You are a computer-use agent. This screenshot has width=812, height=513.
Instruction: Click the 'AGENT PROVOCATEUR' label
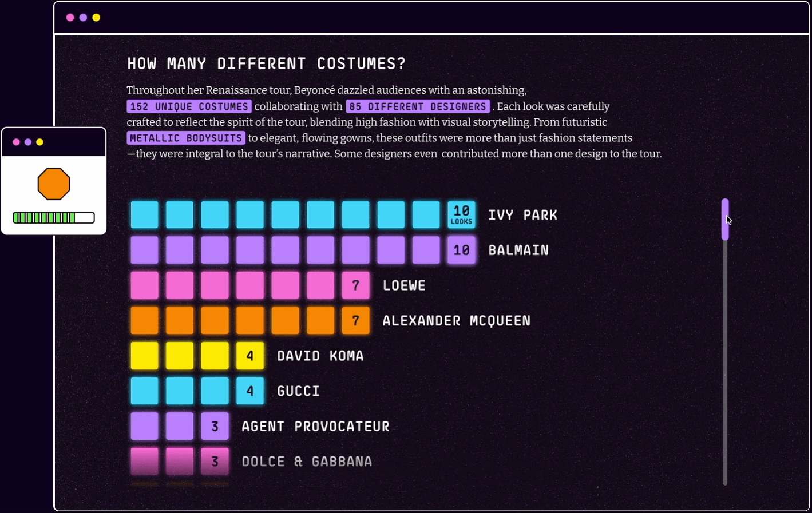316,426
